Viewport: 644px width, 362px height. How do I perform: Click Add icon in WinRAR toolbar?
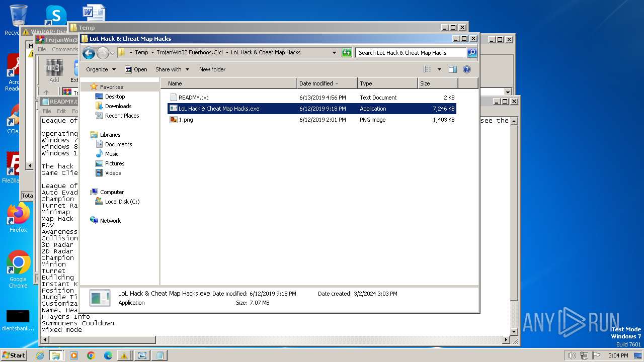[54, 71]
